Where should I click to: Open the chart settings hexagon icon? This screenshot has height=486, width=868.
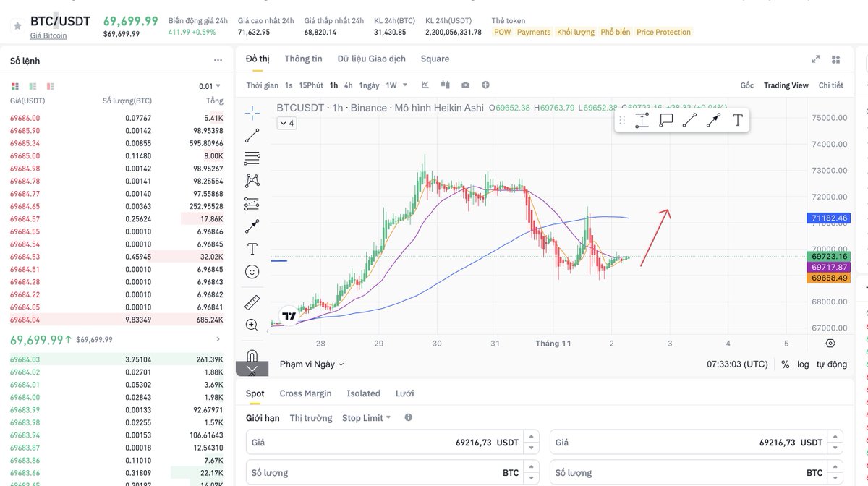[x=830, y=343]
